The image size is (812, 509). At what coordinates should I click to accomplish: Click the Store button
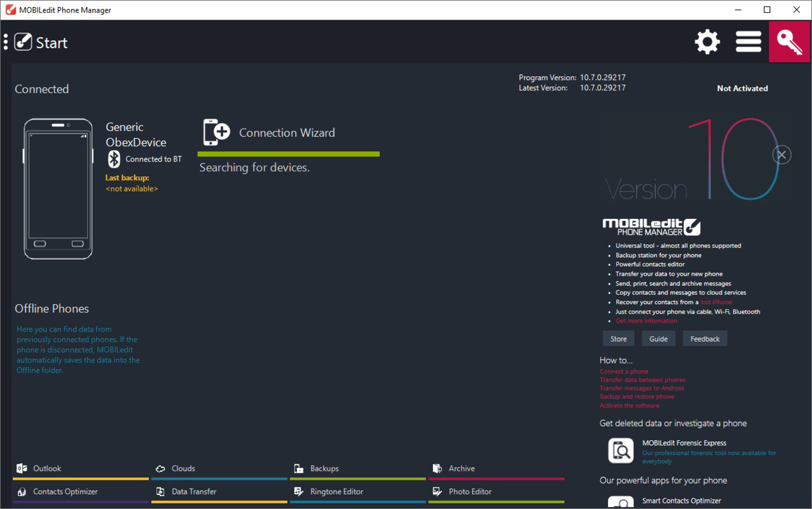(x=619, y=339)
